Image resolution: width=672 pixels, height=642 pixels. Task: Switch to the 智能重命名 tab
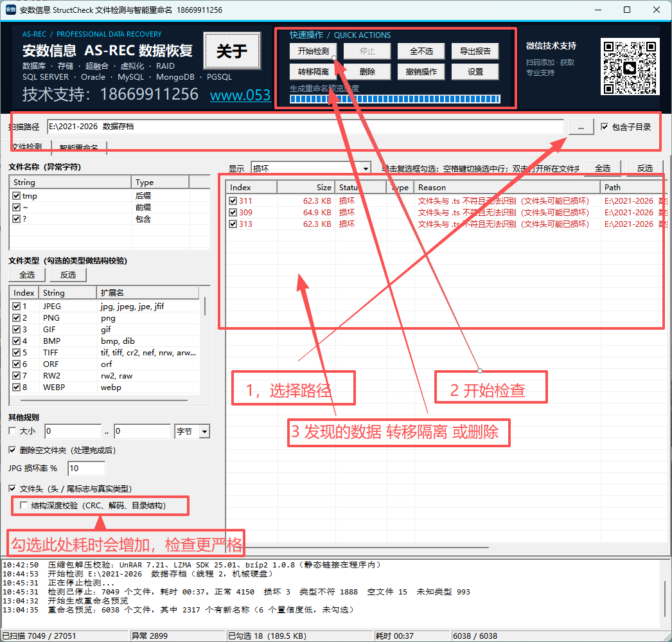[79, 147]
